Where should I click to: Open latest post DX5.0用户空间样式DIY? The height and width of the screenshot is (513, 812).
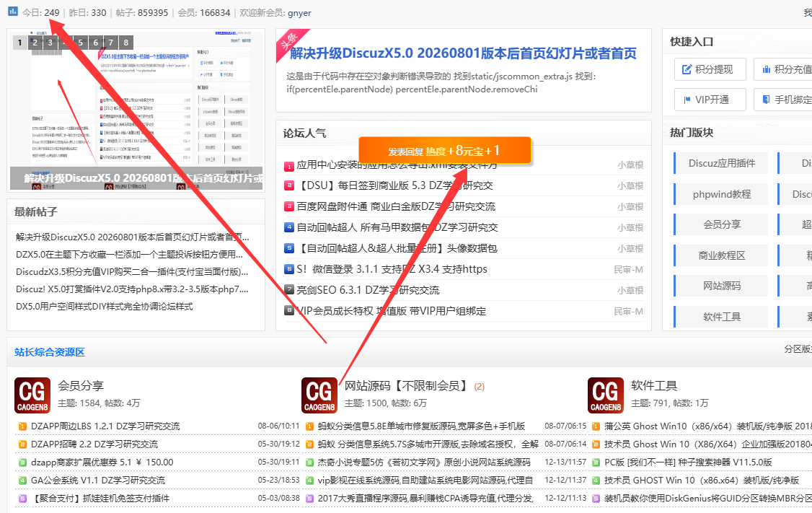point(104,307)
